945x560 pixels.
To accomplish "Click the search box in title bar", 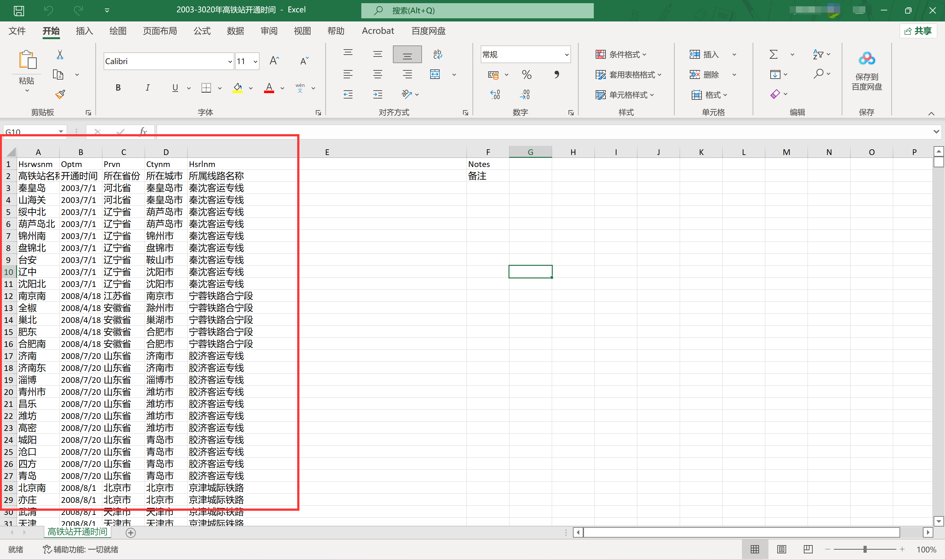I will tap(477, 10).
